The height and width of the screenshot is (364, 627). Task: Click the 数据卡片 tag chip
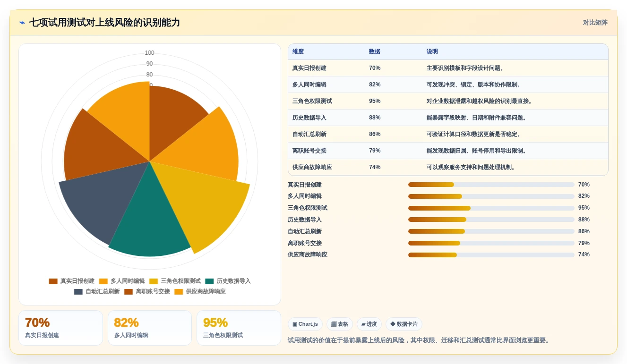404,324
